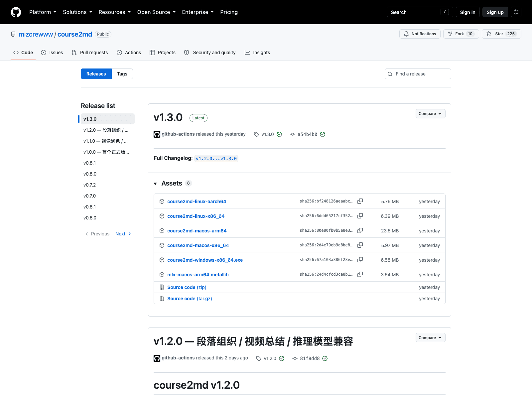The height and width of the screenshot is (399, 532).
Task: Select v0.6.0 in the release list
Action: tap(108, 218)
